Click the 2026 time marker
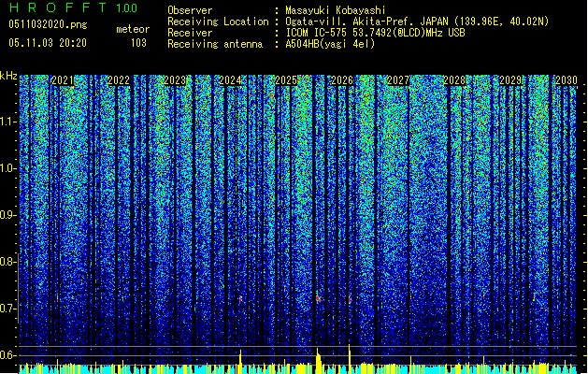 coord(342,80)
